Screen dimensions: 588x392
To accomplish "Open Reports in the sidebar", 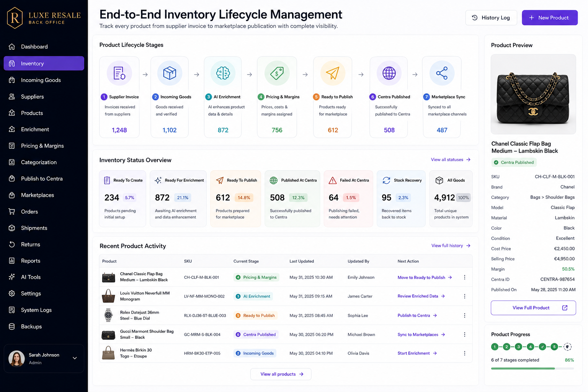I will tap(44, 261).
